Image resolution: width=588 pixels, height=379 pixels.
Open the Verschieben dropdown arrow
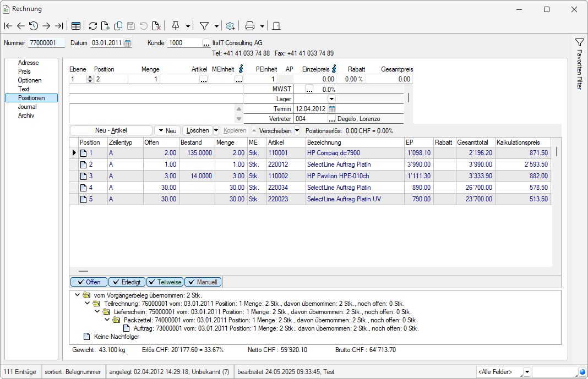297,131
